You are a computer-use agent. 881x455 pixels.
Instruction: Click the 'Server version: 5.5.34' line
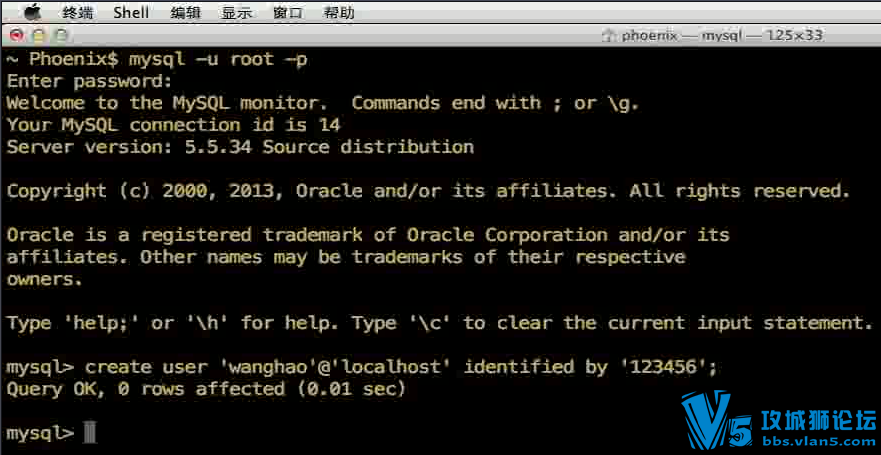pyautogui.click(x=240, y=147)
